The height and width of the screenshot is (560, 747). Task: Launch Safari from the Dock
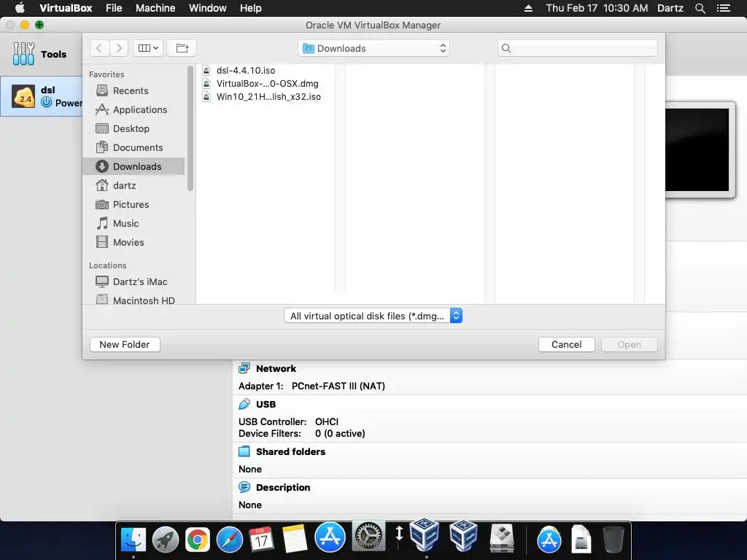(229, 540)
